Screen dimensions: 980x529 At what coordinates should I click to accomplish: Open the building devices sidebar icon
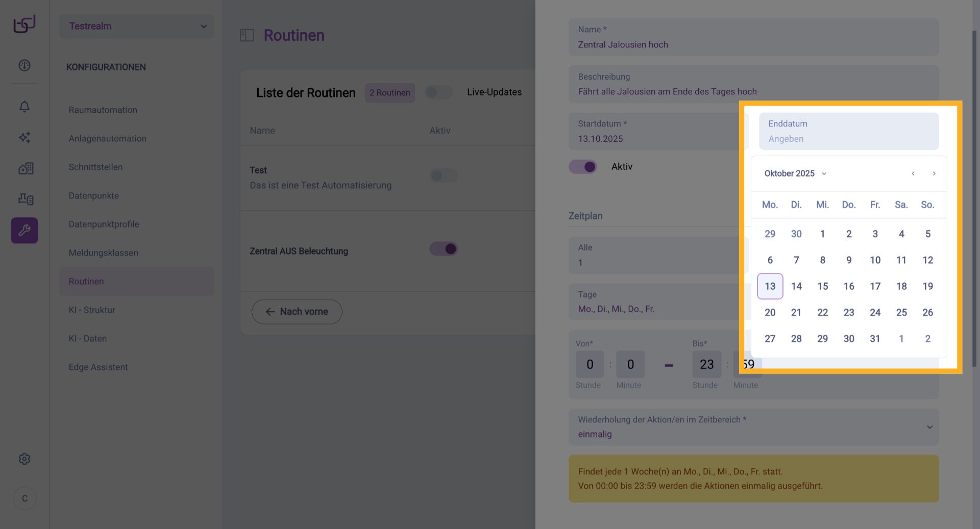pos(26,168)
